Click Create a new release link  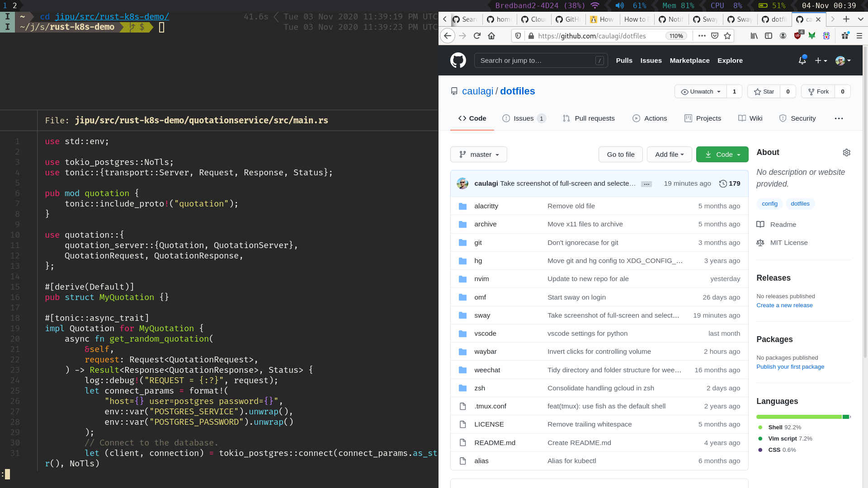point(784,305)
